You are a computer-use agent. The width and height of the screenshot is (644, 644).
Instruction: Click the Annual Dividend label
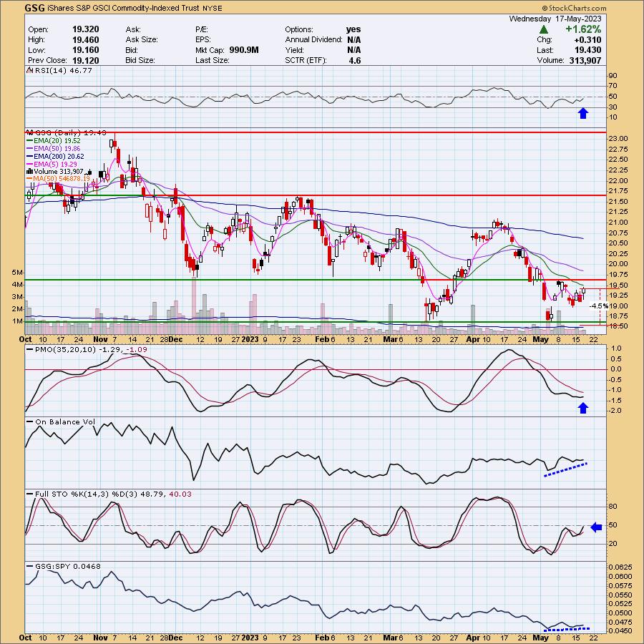coord(314,39)
